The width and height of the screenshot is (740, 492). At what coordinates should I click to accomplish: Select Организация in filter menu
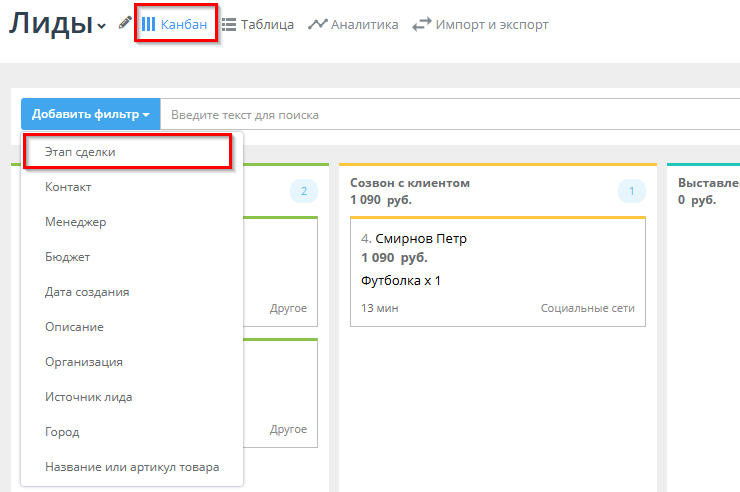click(x=83, y=362)
